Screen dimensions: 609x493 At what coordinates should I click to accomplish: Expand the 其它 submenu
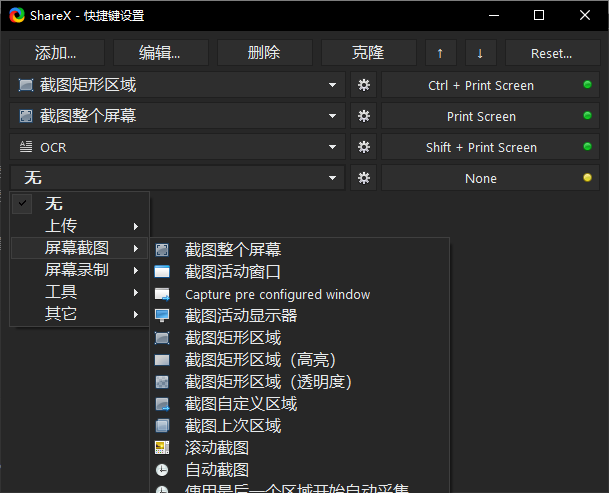point(79,314)
